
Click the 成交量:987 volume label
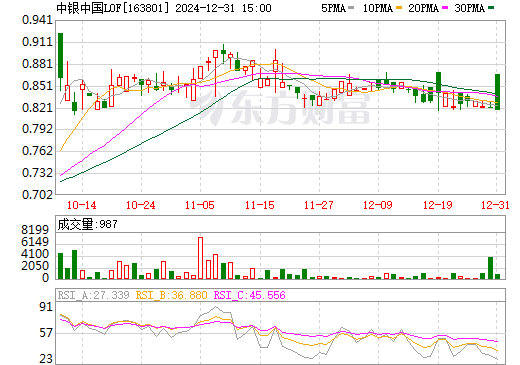coord(88,224)
